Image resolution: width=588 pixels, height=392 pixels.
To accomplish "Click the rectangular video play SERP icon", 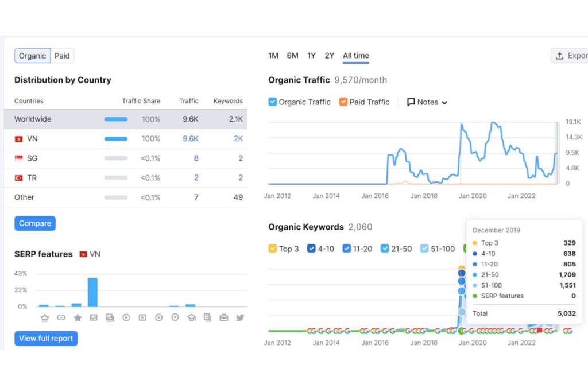I will pyautogui.click(x=142, y=318).
